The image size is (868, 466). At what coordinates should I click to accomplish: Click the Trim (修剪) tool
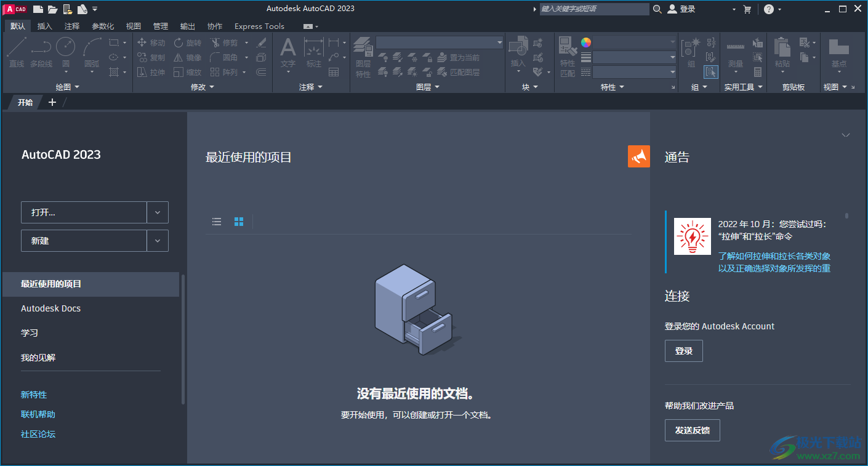[223, 42]
